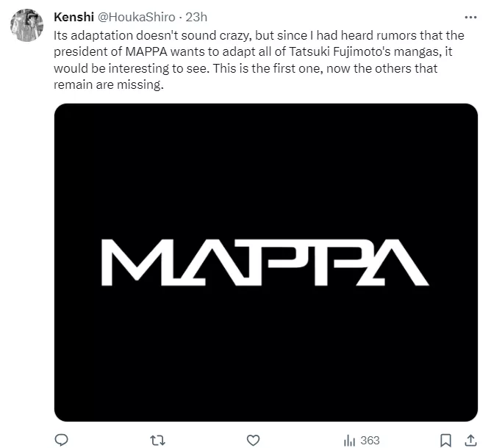Open the three-dot more options menu
The width and height of the screenshot is (491, 448).
[x=470, y=17]
